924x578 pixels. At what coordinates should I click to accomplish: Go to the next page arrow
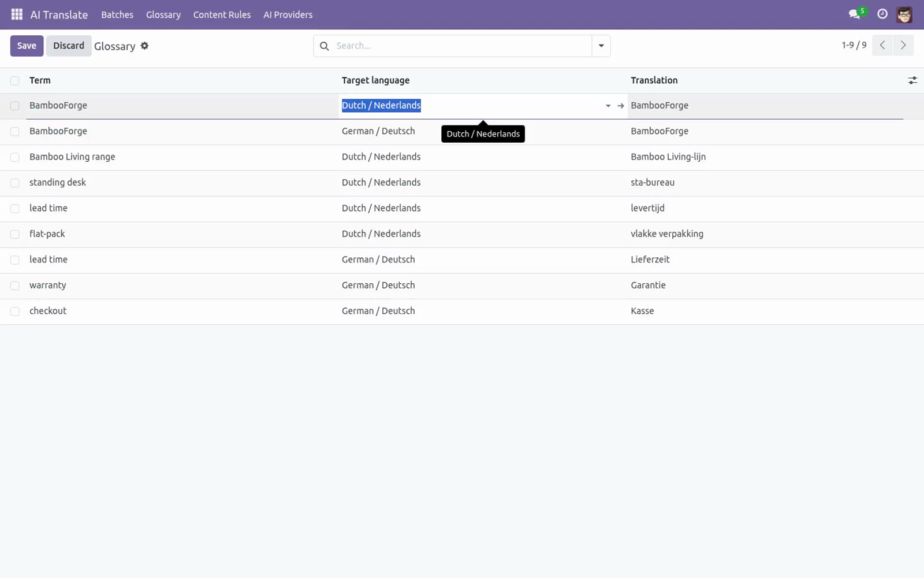coord(903,45)
